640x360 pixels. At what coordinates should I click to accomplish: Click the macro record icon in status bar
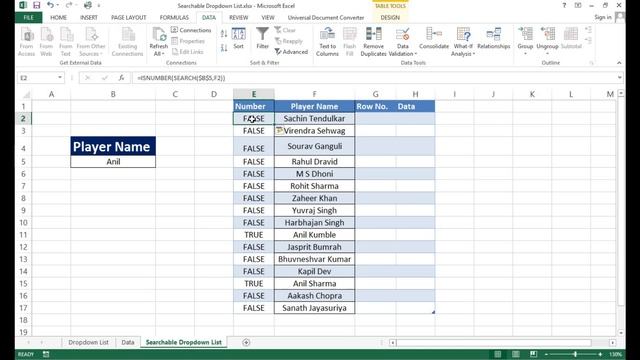coord(46,354)
